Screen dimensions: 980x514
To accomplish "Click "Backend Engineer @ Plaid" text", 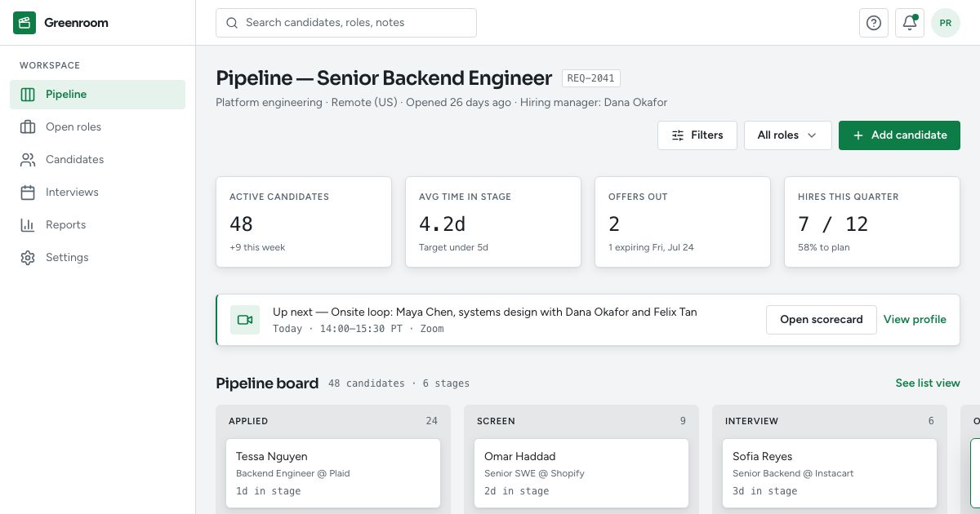I will (x=292, y=473).
